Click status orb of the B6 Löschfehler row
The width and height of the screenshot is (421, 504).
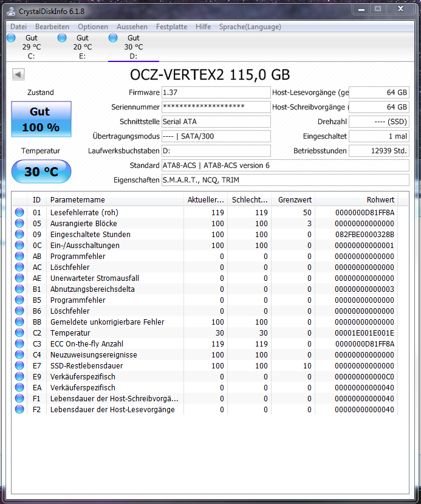(x=19, y=311)
